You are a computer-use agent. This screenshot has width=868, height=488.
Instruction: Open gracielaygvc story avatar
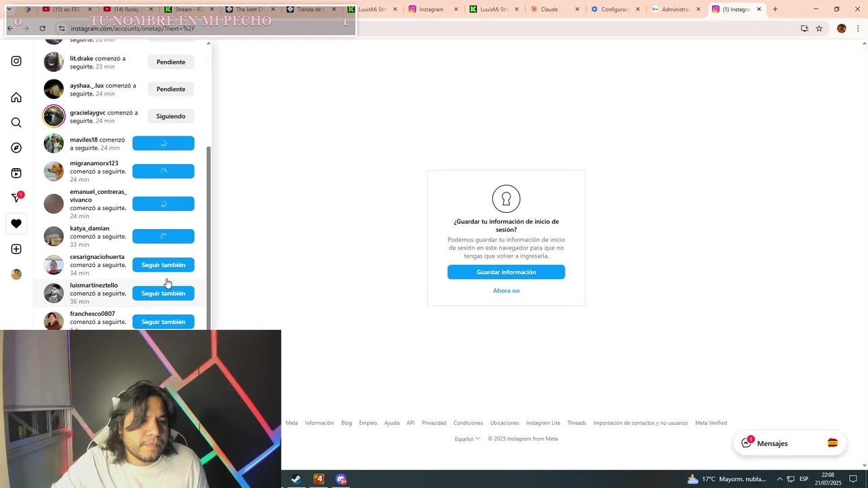54,116
